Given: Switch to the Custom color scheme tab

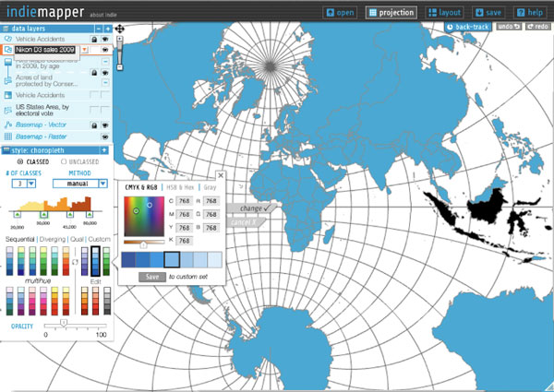Looking at the screenshot, I should click(100, 239).
